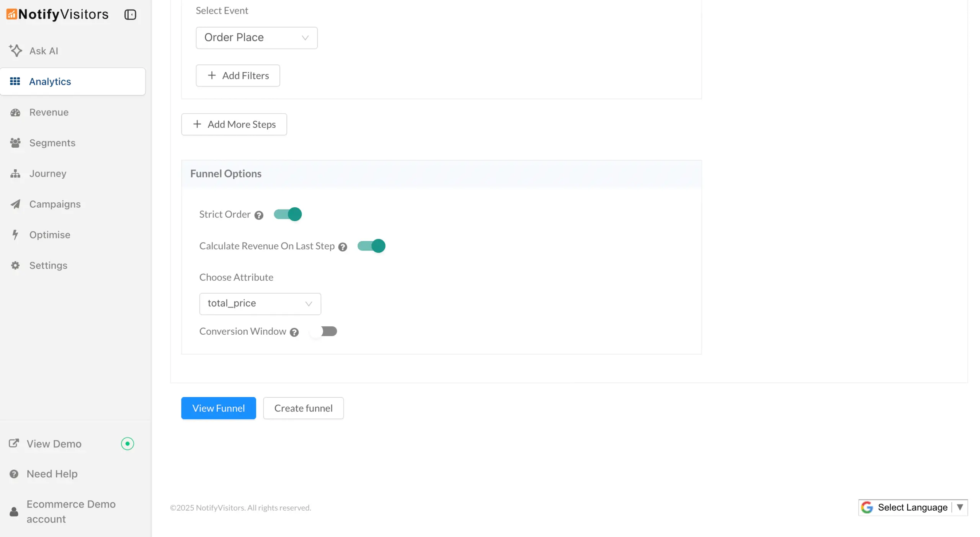This screenshot has height=537, width=980.
Task: Open the Order Place event dropdown
Action: point(256,37)
